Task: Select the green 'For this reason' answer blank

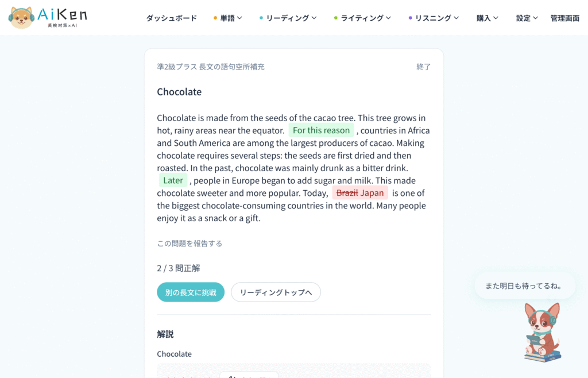Action: [x=321, y=130]
